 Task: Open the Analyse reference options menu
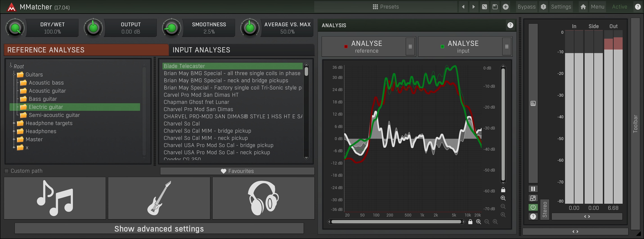pyautogui.click(x=410, y=47)
